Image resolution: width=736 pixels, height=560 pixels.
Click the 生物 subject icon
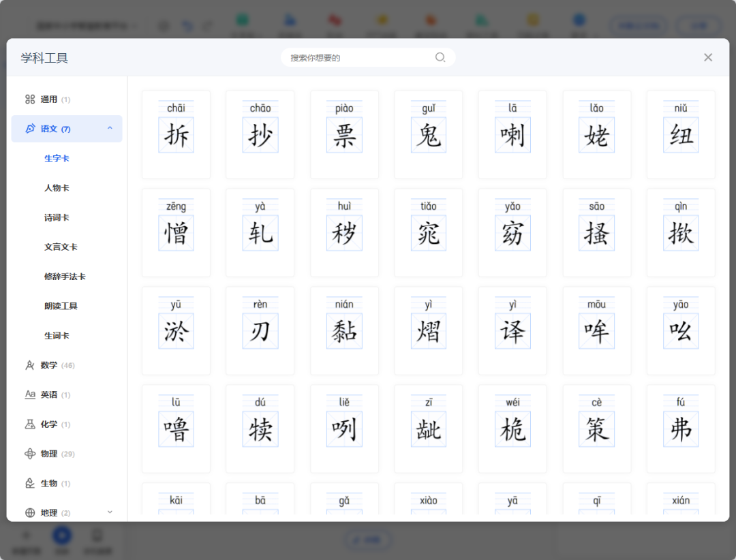(x=30, y=484)
